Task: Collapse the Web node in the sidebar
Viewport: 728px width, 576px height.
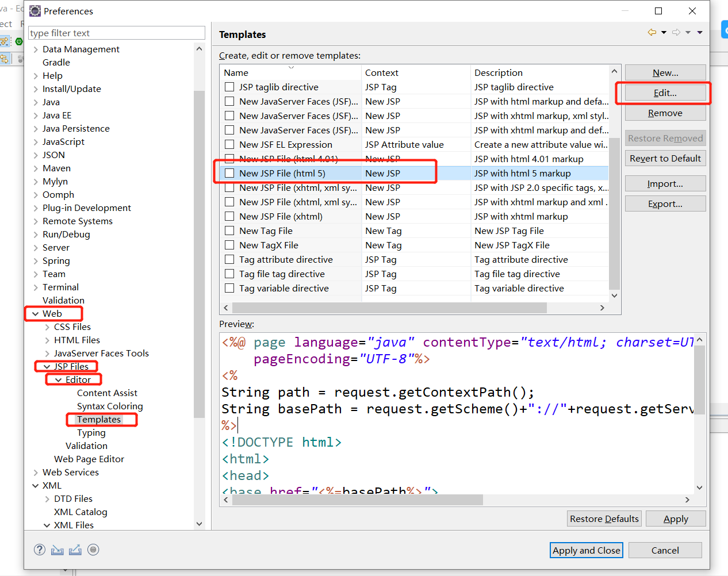Action: (36, 313)
